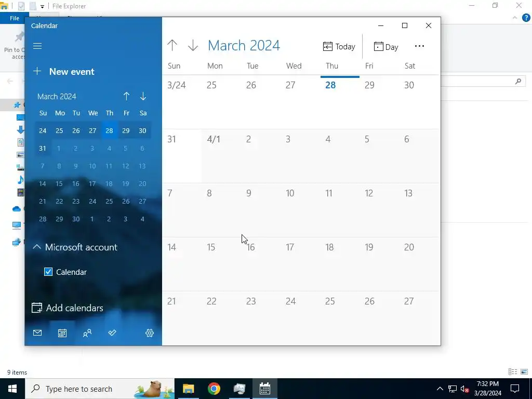Screen dimensions: 532x399
Task: Open the People icon in bottom bar
Action: (87, 333)
